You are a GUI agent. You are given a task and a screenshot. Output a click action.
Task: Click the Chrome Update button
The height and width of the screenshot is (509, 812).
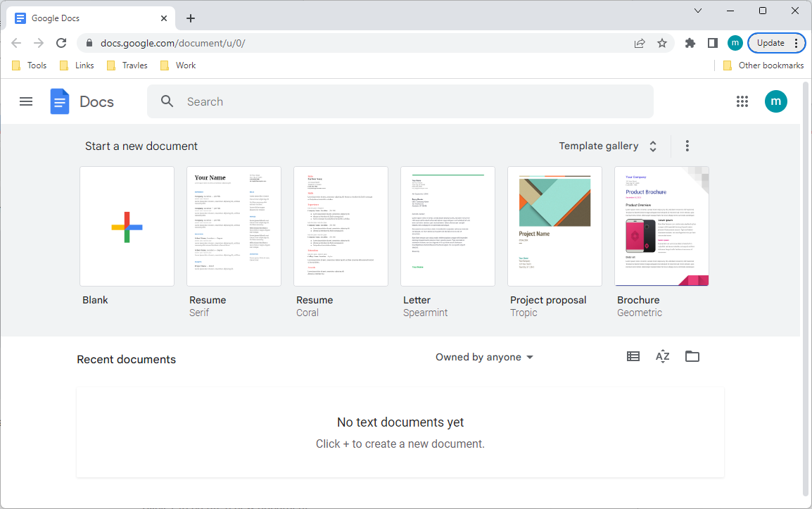click(x=770, y=43)
